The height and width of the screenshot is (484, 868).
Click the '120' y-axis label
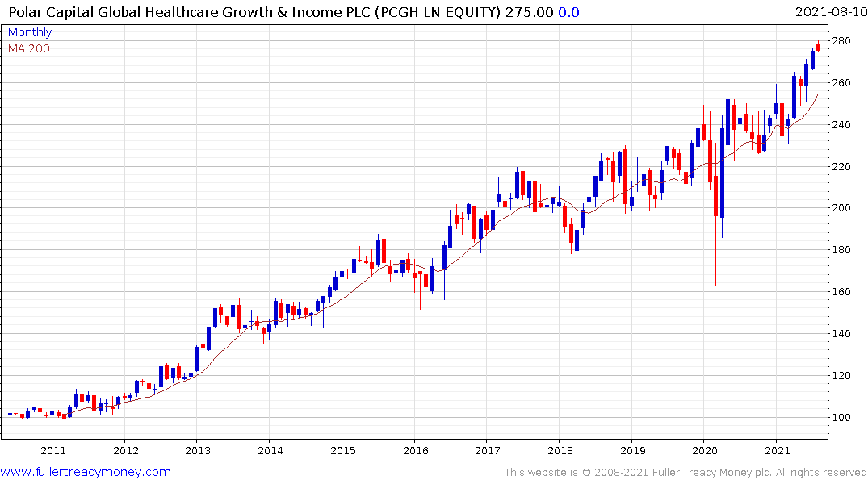[x=841, y=376]
